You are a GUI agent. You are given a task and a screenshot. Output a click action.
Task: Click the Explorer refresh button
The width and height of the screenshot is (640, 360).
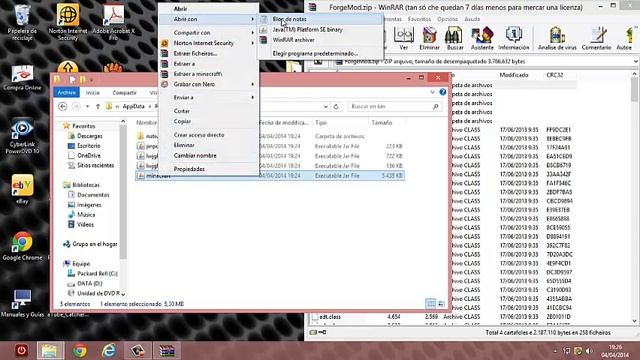pos(336,107)
